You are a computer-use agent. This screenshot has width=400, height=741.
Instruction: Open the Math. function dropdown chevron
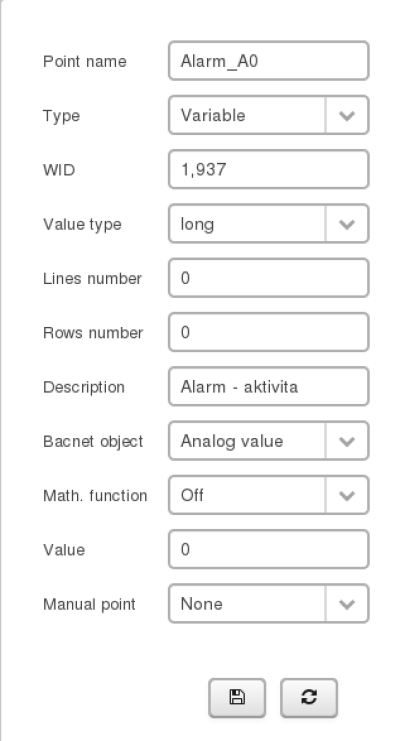click(347, 495)
